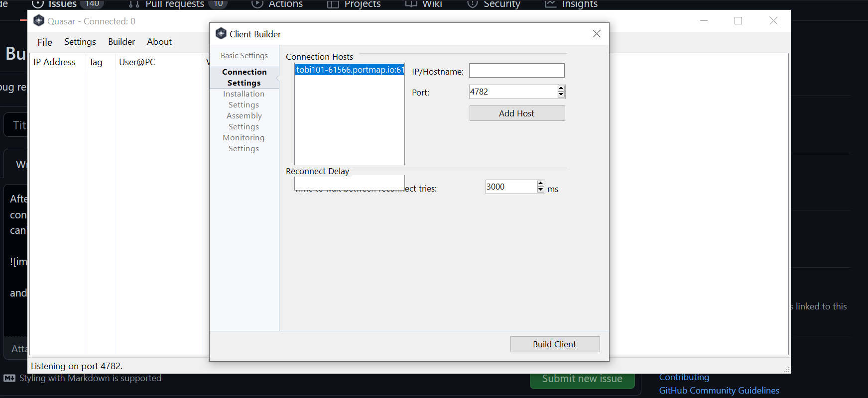Screen dimensions: 868x398
Task: Click the Quasar title bar icon
Action: 39,21
